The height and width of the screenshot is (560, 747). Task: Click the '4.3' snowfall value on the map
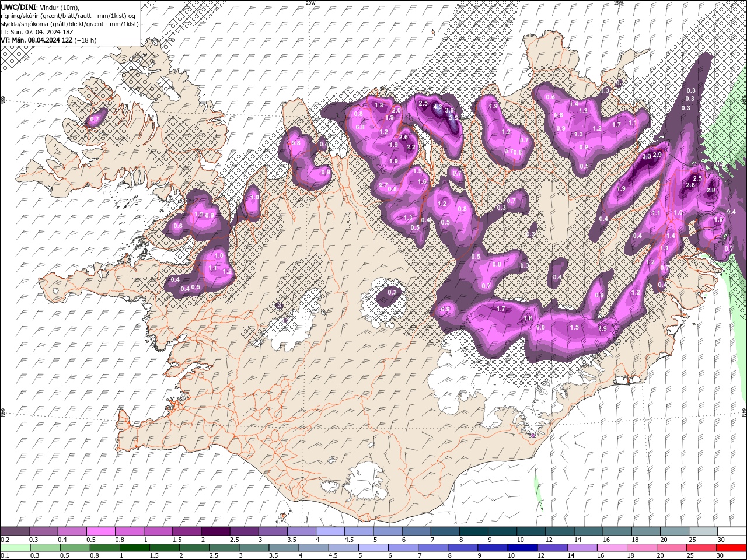[x=438, y=107]
